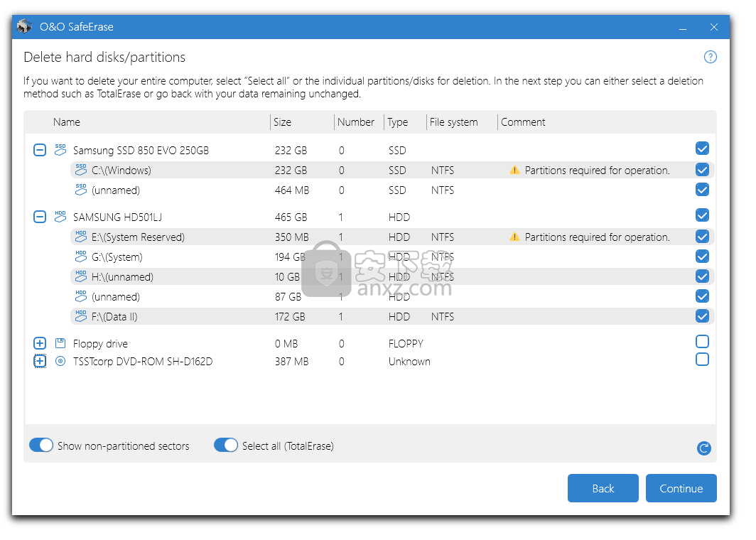This screenshot has height=540, width=756.
Task: Click the Continue button
Action: click(x=681, y=488)
